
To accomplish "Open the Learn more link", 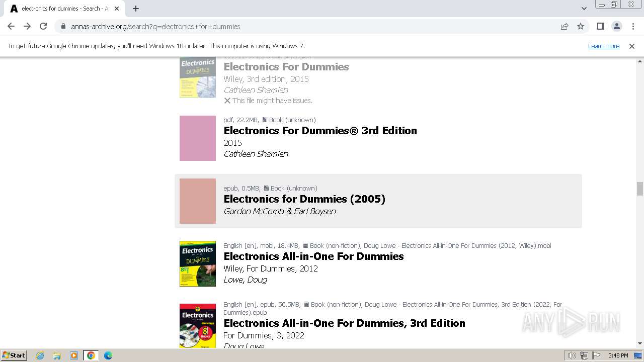I will tap(604, 46).
